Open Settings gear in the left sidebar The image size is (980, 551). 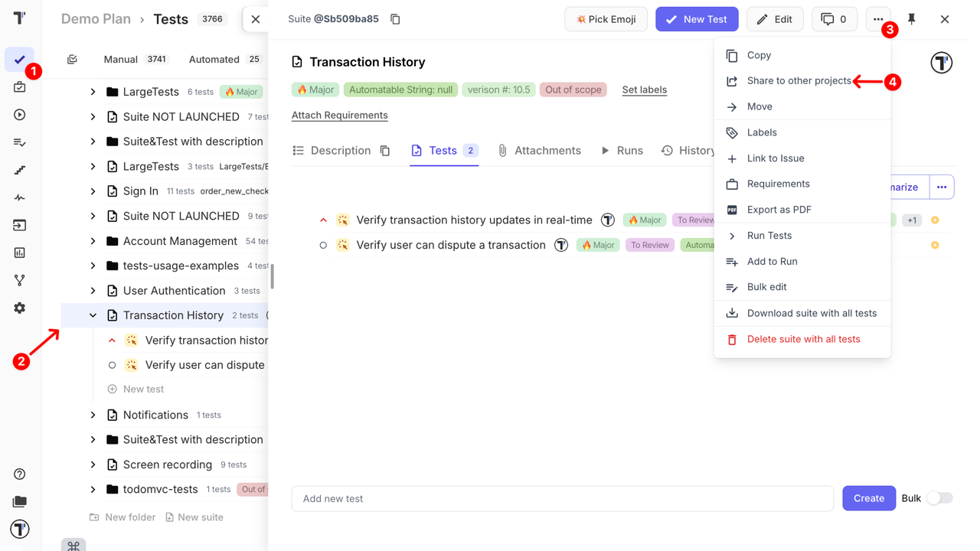(x=19, y=308)
